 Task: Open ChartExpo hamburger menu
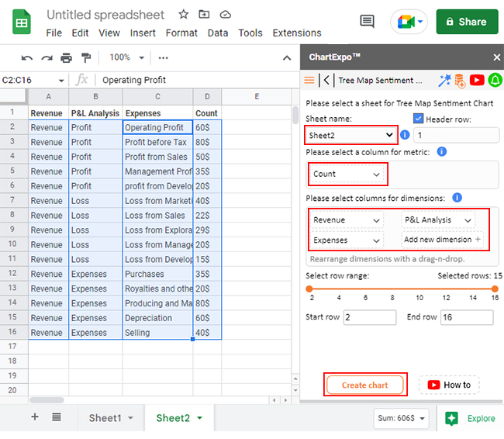point(309,80)
